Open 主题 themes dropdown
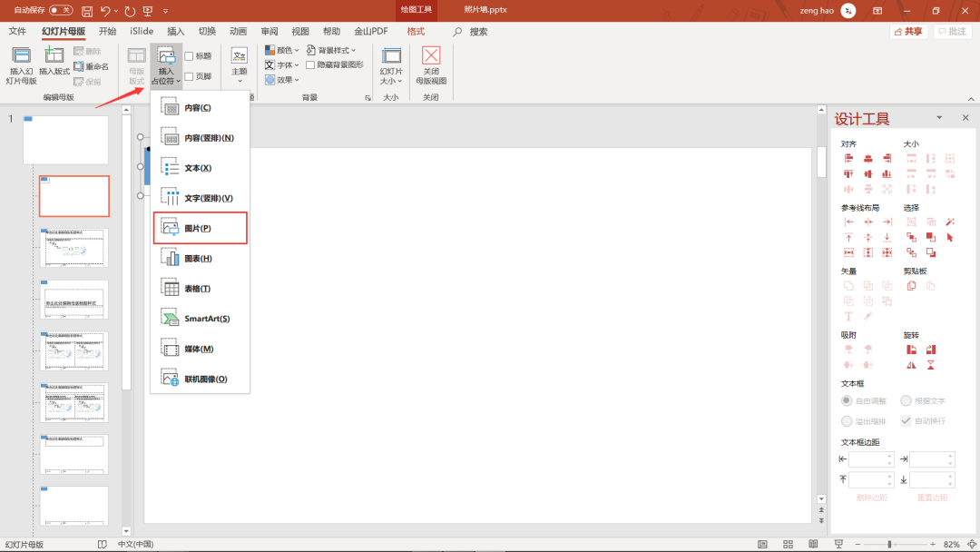Image resolution: width=980 pixels, height=552 pixels. [x=240, y=65]
